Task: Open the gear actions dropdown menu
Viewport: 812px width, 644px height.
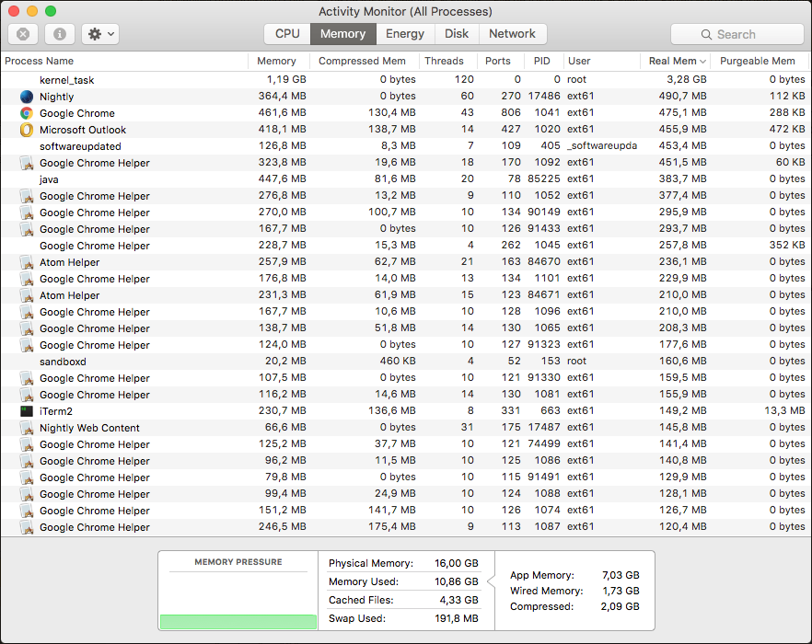Action: (x=100, y=34)
